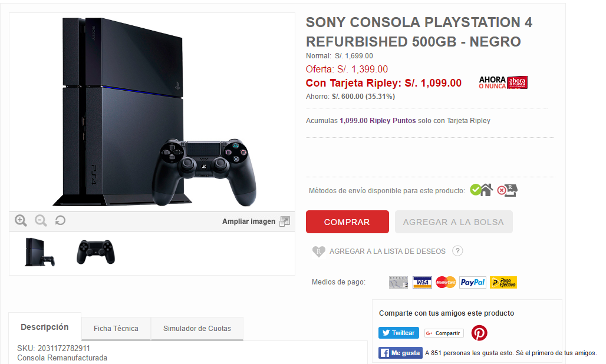Viewport: 606px width, 364px height.
Task: Click the AGREGAR A LA BOLSA button
Action: 454,222
